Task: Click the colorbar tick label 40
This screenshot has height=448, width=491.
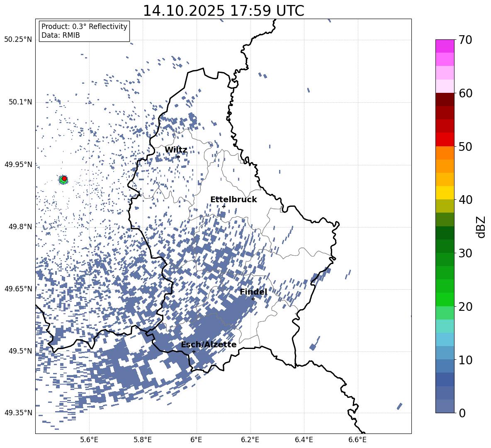Action: [x=465, y=200]
